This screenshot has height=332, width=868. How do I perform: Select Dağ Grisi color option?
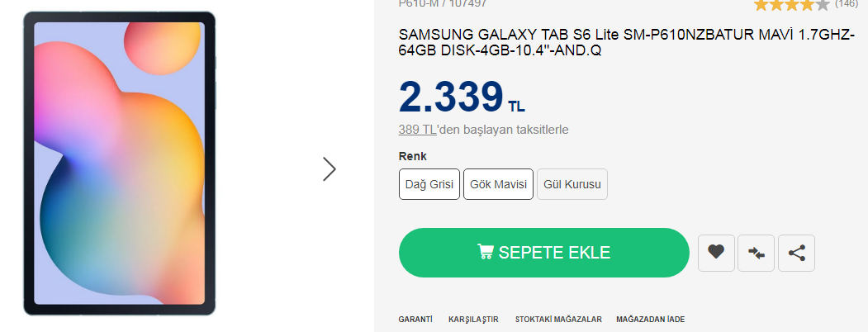(x=429, y=184)
